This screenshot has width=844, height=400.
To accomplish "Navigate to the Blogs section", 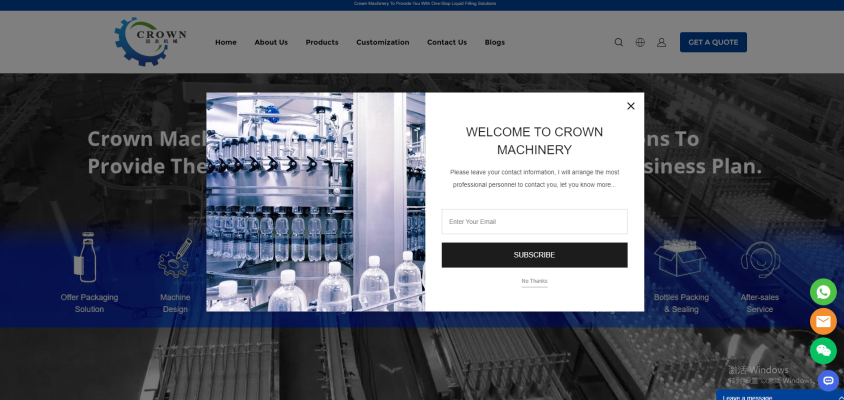I will tap(495, 42).
